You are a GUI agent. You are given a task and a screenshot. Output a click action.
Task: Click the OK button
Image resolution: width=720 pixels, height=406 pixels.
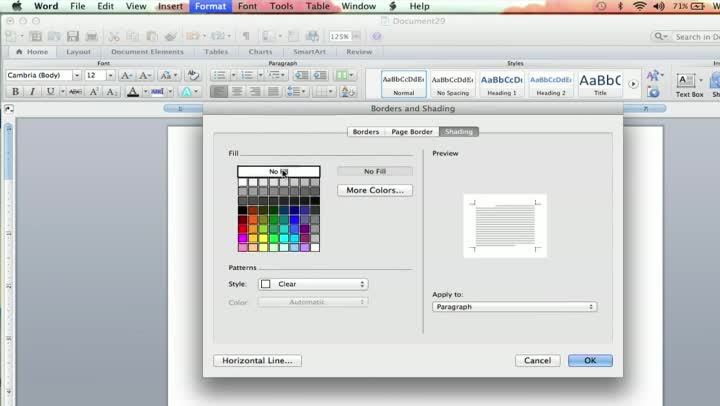(x=590, y=361)
